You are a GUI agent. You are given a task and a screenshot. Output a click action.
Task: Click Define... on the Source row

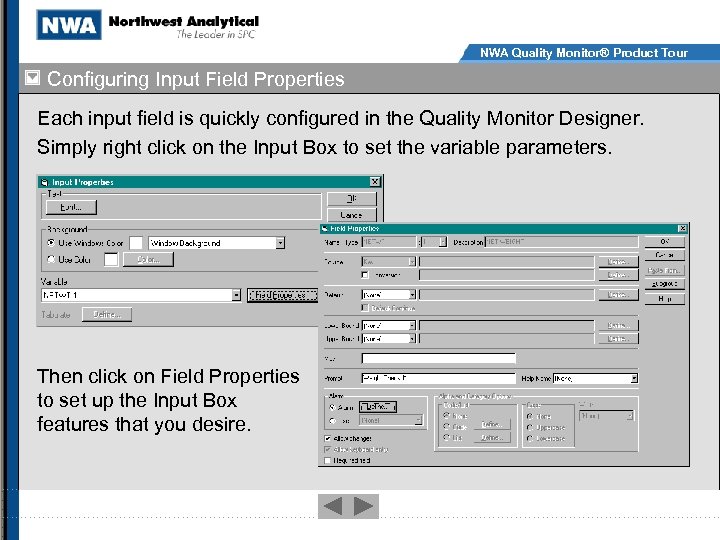point(618,262)
